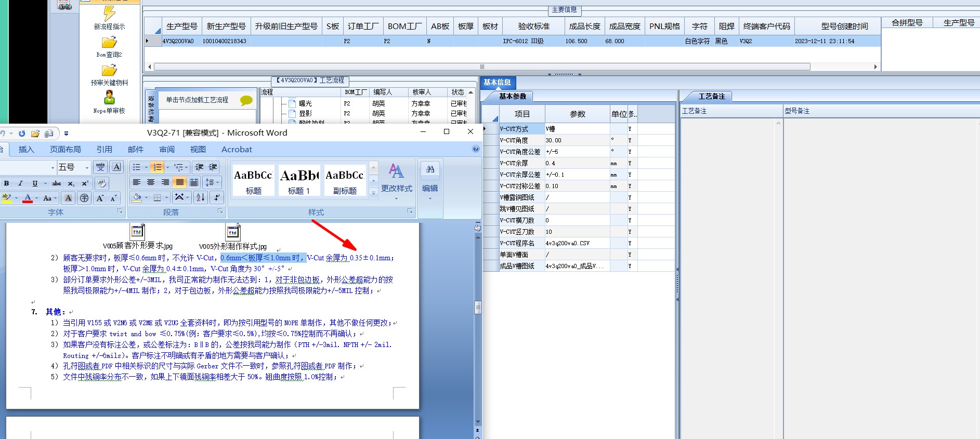Click the Redo/Repeat icon in Word quick access
Image resolution: width=980 pixels, height=439 pixels.
pos(22,134)
